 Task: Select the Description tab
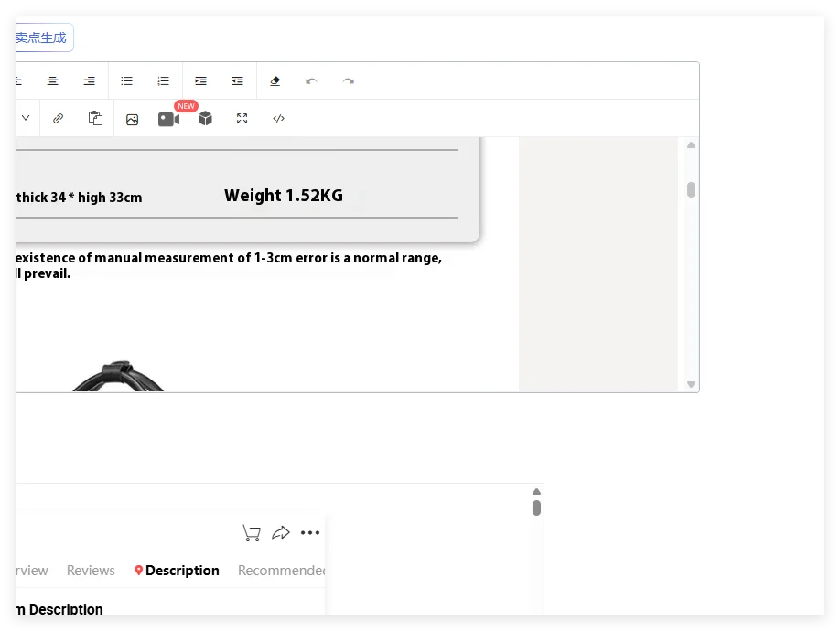[x=177, y=571]
